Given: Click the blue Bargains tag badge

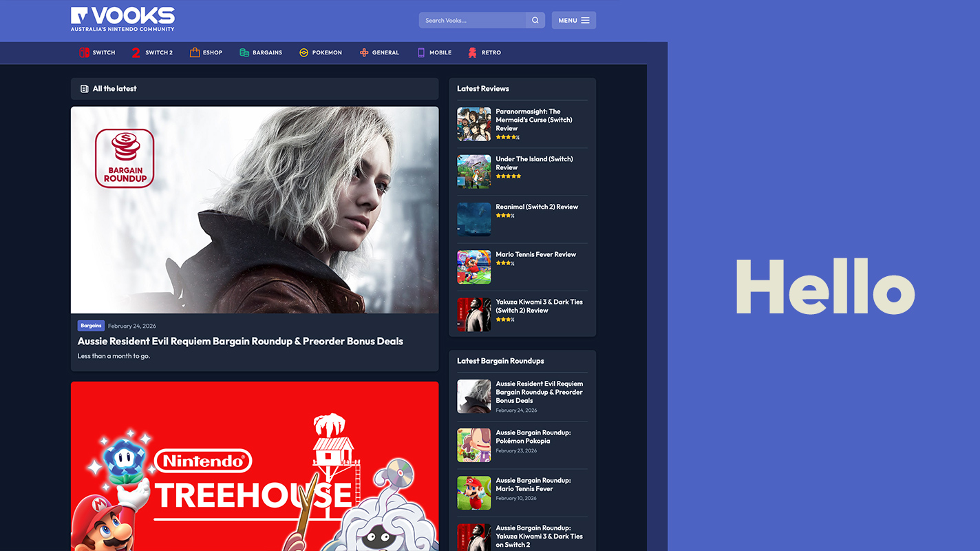Looking at the screenshot, I should pyautogui.click(x=91, y=326).
